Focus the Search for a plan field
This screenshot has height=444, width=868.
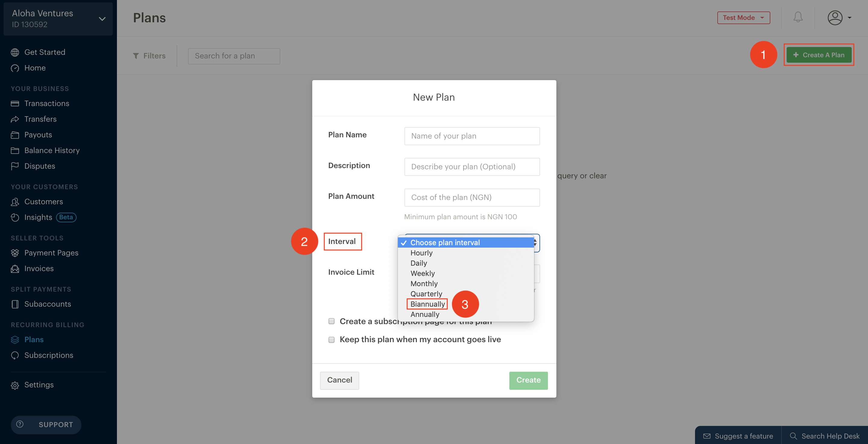pos(234,56)
